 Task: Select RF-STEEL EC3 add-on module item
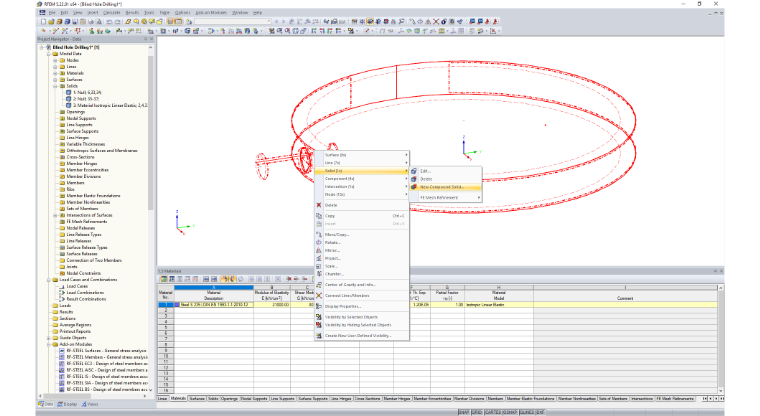point(107,364)
